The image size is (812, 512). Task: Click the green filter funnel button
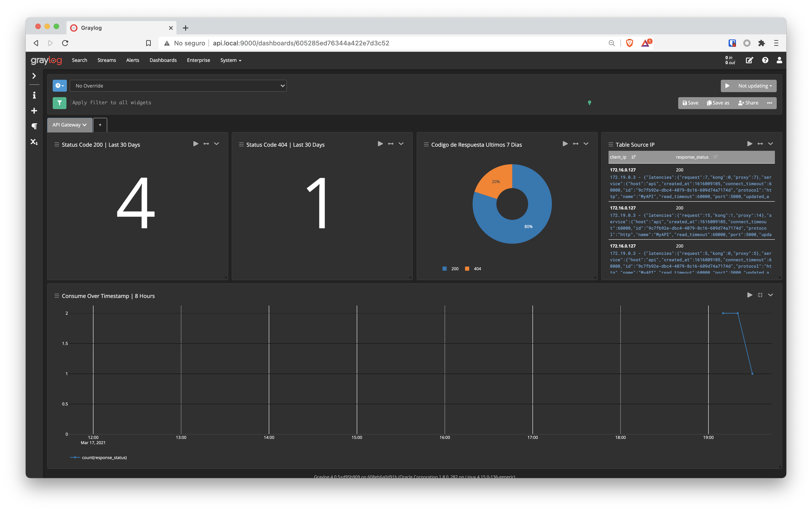pos(59,103)
